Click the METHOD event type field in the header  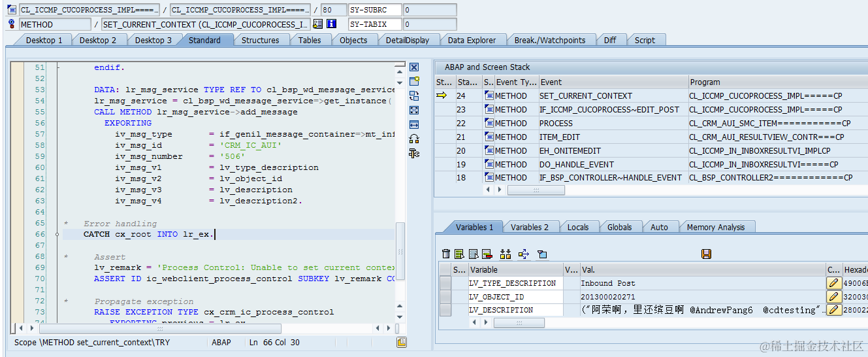coord(55,24)
